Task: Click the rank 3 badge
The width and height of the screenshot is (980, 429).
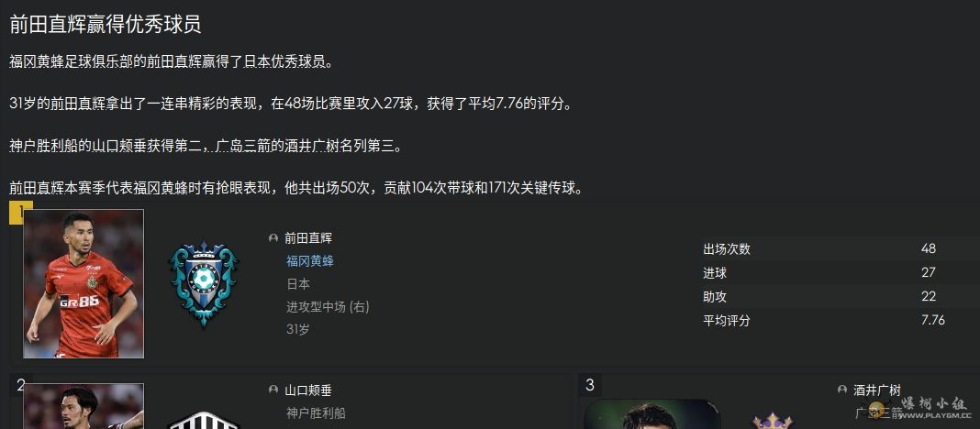Action: coord(589,385)
